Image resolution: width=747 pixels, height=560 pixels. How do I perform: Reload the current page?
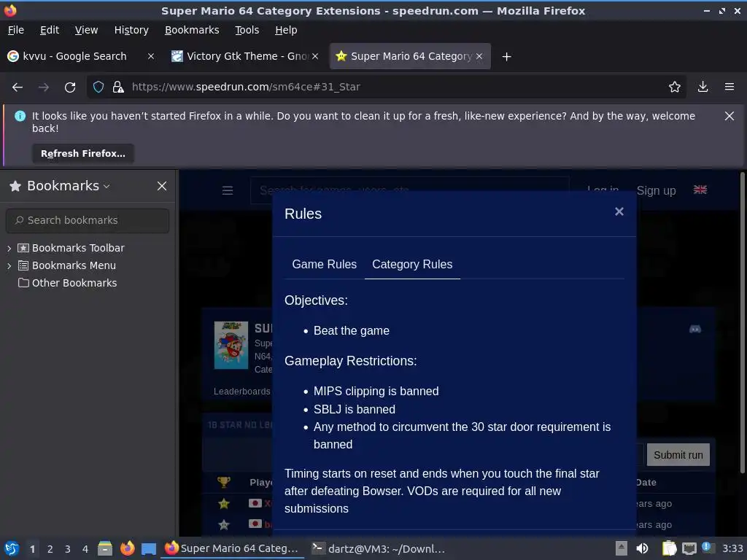coord(70,87)
